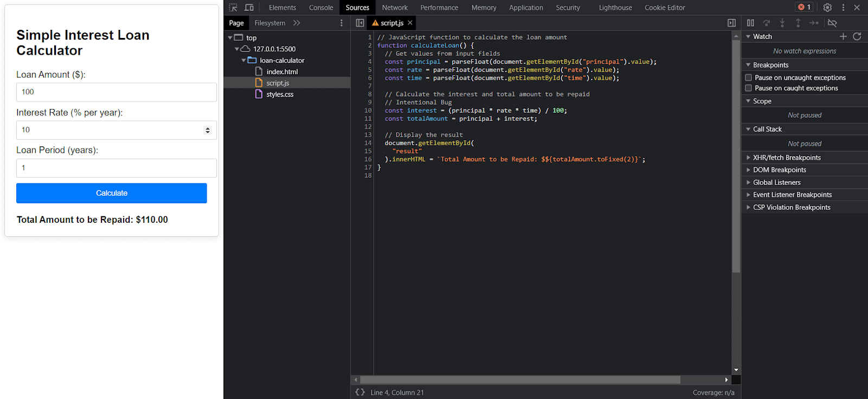Switch to the Lighthouse tab
868x399 pixels.
[616, 8]
